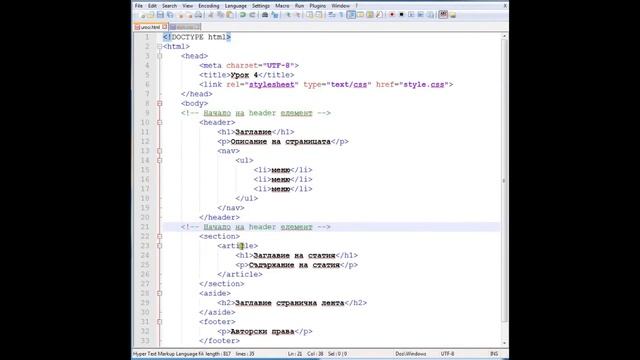Start macro recording with the red record icon
The image size is (640, 360).
pos(392,15)
